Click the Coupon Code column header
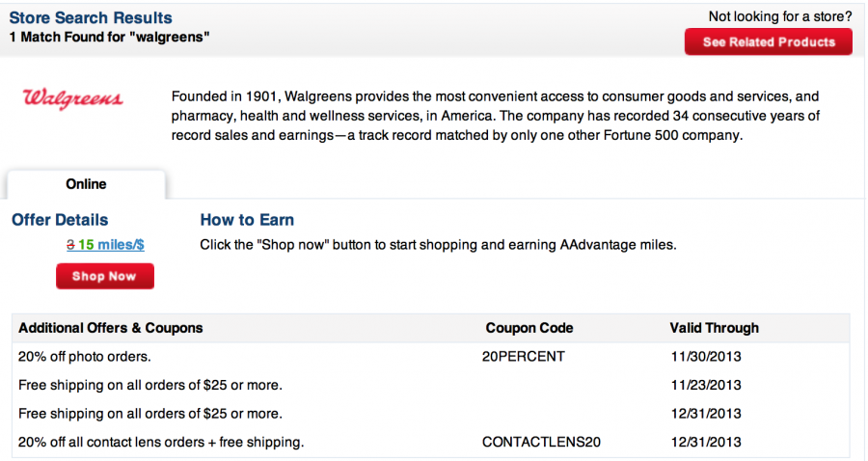 529,328
